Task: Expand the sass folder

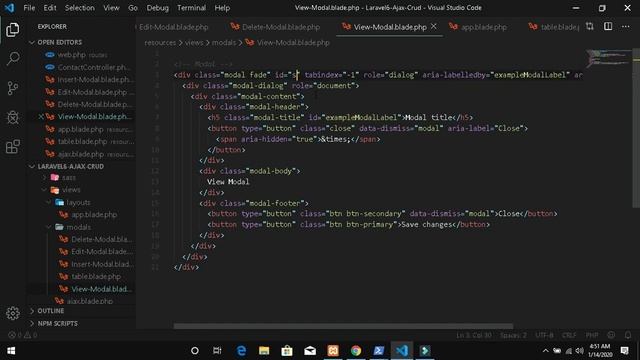Action: [x=69, y=178]
